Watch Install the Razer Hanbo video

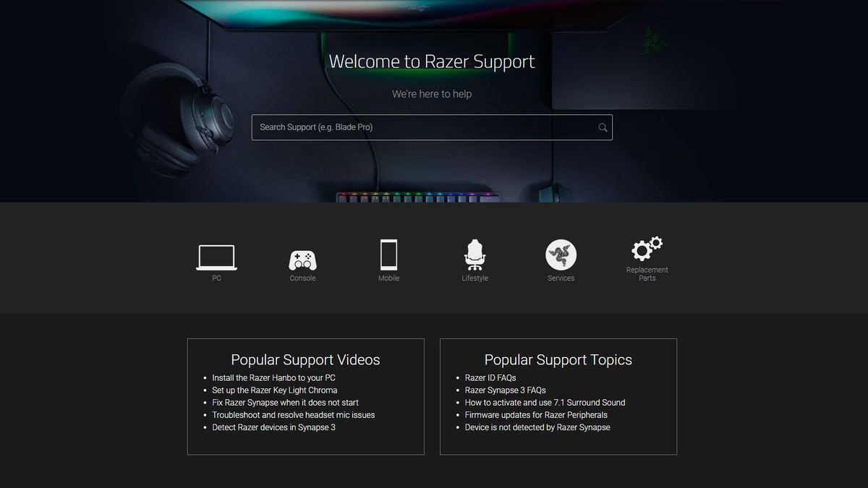[x=273, y=377]
